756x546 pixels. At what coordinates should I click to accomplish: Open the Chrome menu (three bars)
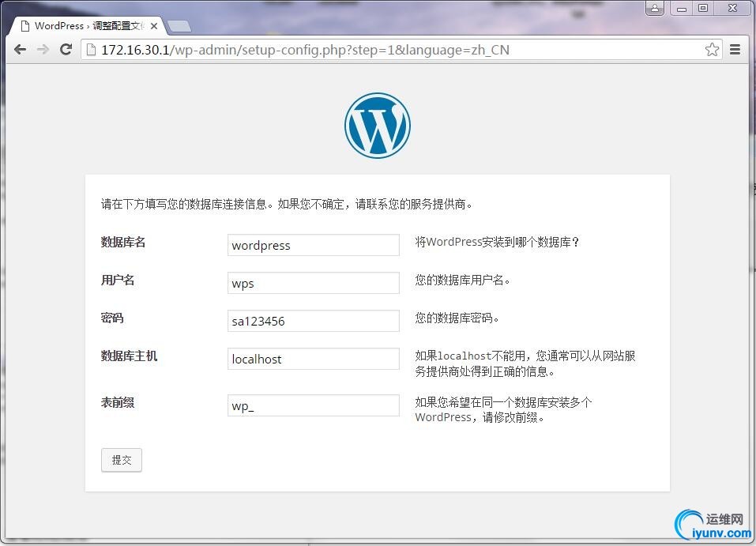(735, 49)
